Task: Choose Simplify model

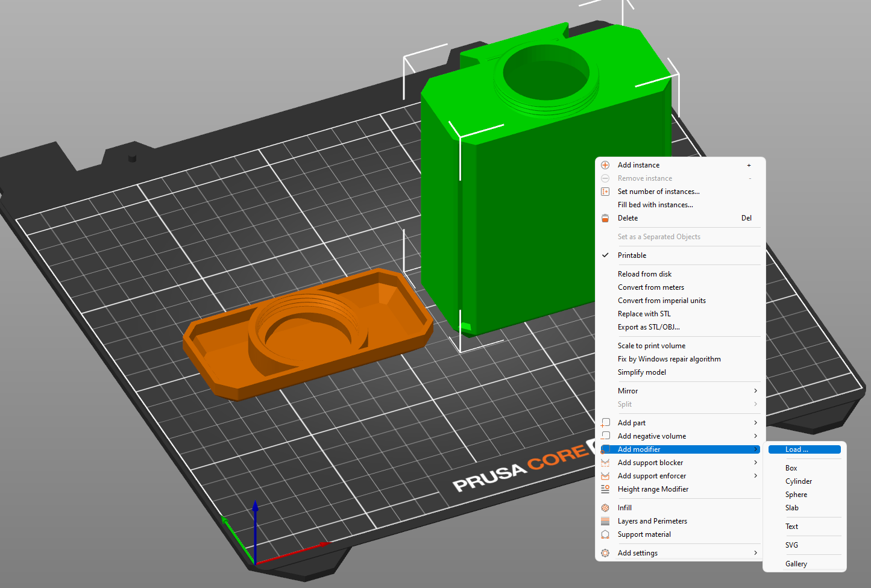Action: [x=641, y=372]
